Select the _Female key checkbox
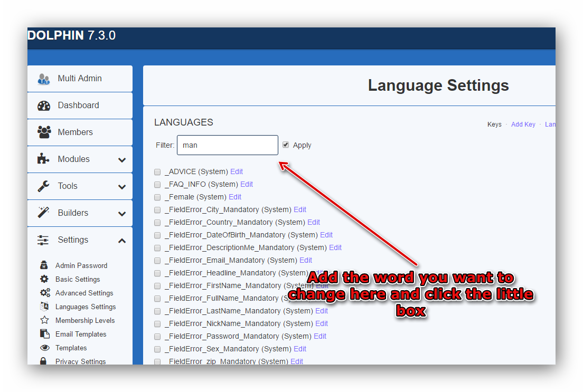This screenshot has width=583, height=392. 157,197
